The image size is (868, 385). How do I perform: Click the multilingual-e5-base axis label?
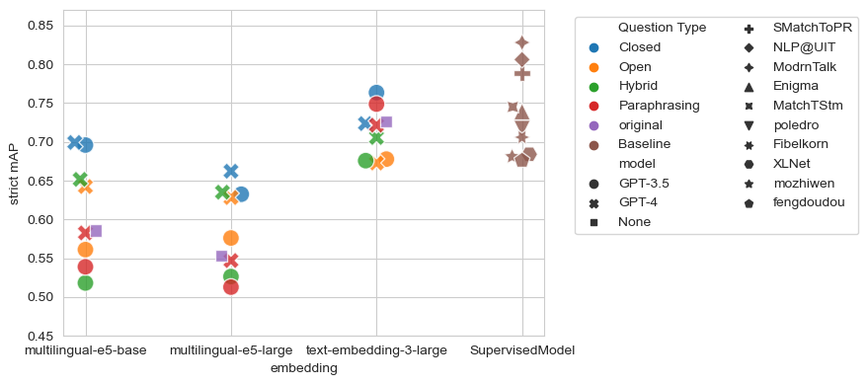(86, 350)
